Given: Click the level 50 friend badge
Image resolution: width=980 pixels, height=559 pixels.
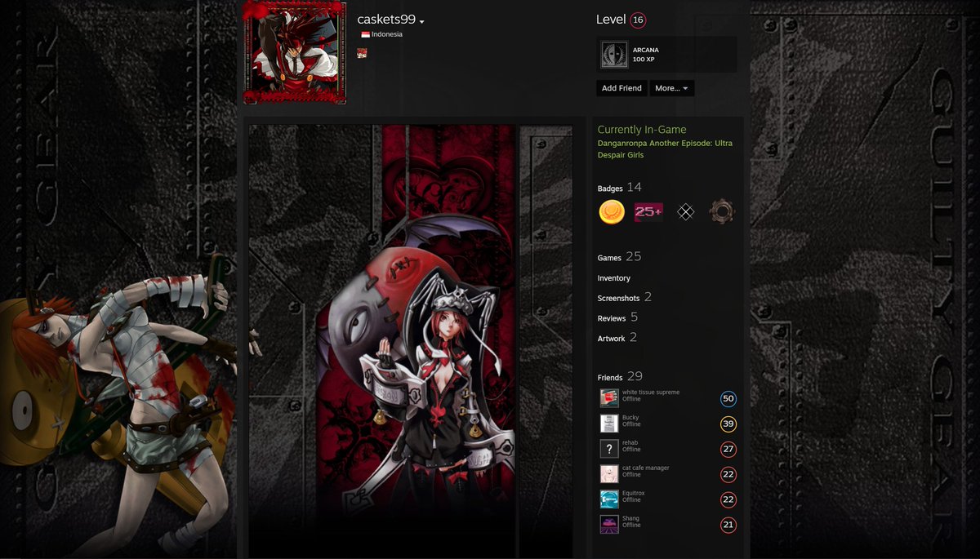Looking at the screenshot, I should [x=728, y=399].
